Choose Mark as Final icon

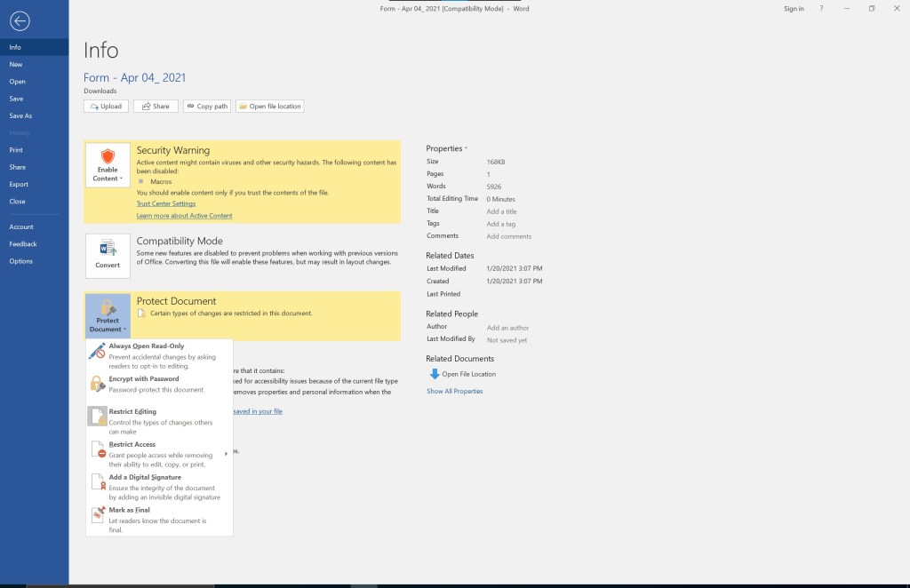tap(97, 515)
